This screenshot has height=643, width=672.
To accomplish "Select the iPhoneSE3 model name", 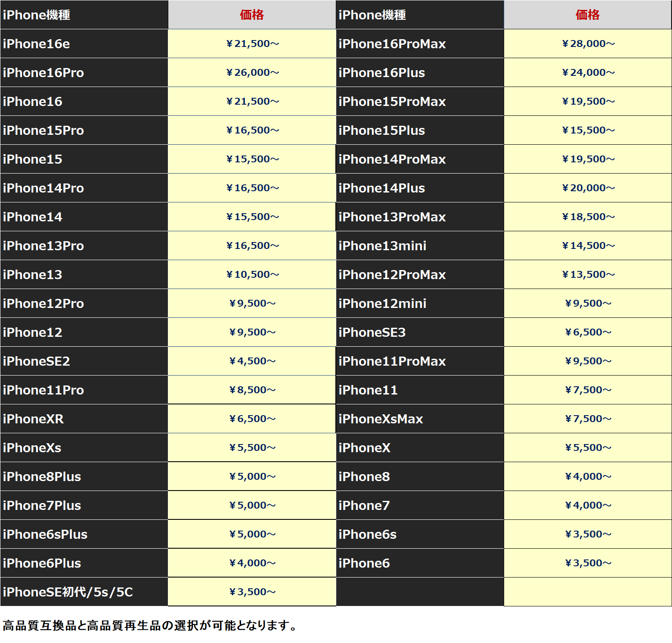I will click(372, 332).
